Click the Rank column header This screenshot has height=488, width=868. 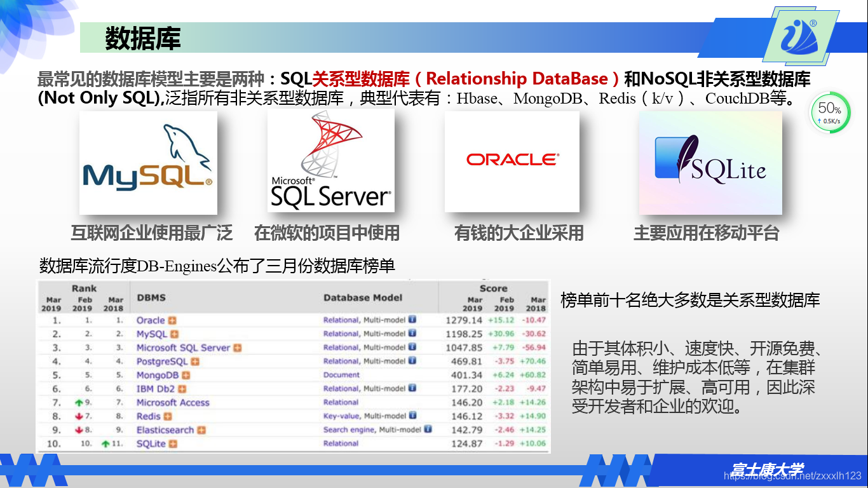(84, 288)
